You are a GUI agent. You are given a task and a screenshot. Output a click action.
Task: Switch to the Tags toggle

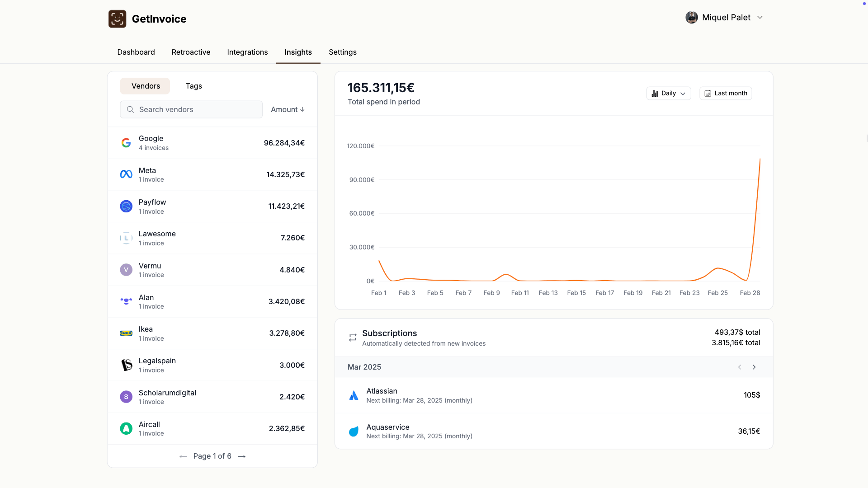[x=193, y=86]
